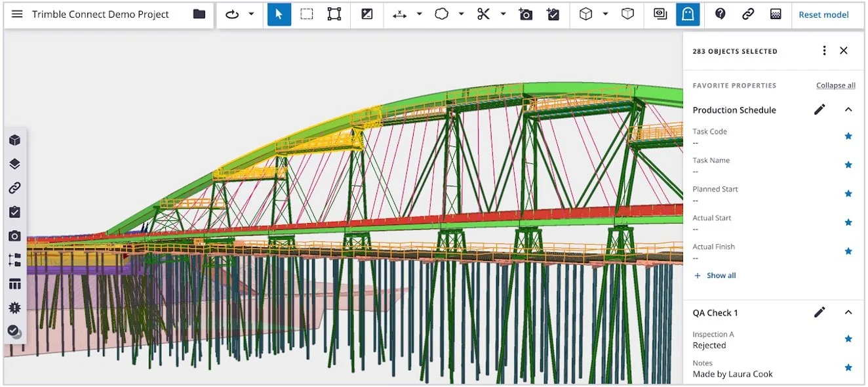This screenshot has width=868, height=387.
Task: Open the three-dot menu in objects panel
Action: pyautogui.click(x=824, y=51)
